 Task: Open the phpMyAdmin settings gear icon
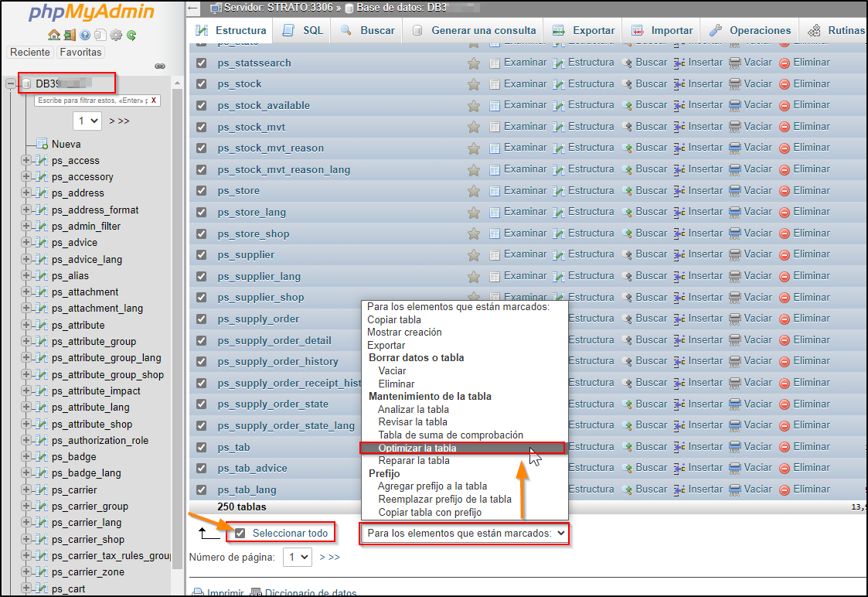(115, 35)
